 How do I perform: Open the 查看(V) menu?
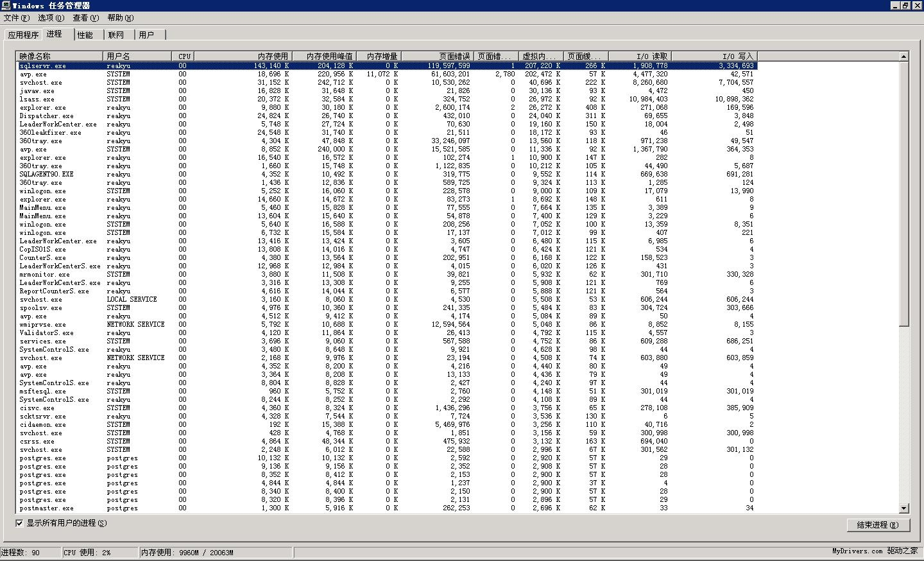pyautogui.click(x=85, y=18)
